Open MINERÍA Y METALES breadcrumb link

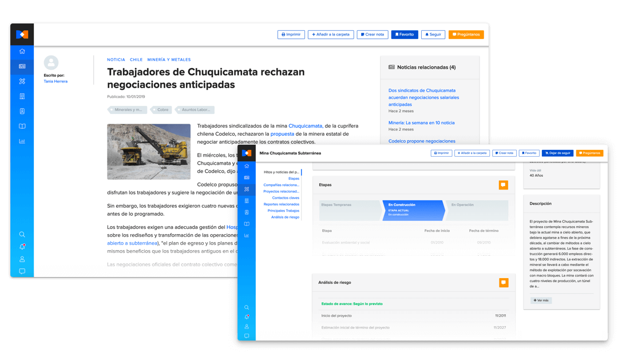(x=169, y=60)
